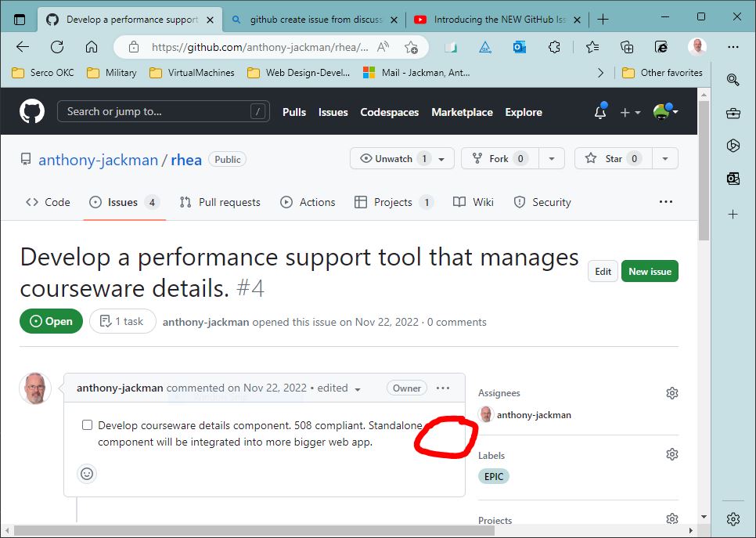The image size is (756, 538).
Task: Open the Unwatch dropdown arrow
Action: click(x=443, y=157)
